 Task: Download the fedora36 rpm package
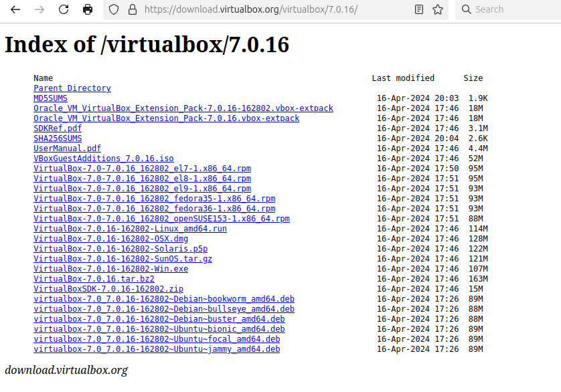coord(155,208)
